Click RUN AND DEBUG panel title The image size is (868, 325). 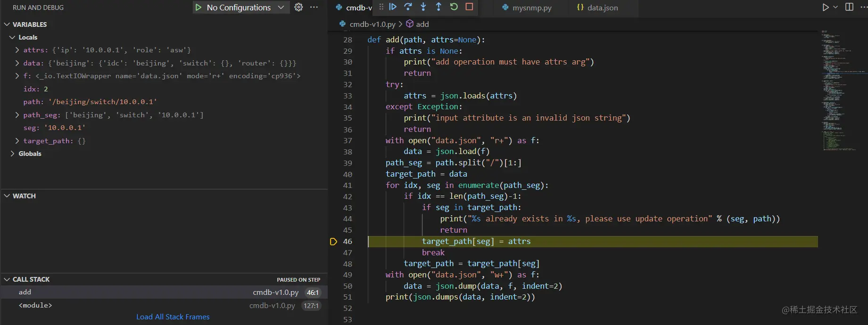[38, 8]
